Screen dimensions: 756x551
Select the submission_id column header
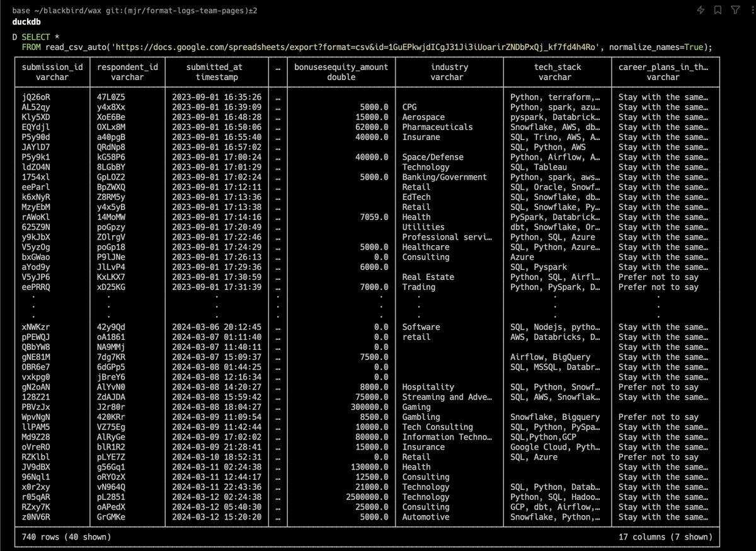coord(52,67)
